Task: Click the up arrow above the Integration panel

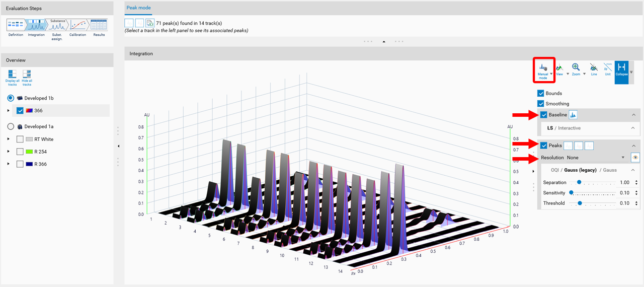Action: (x=384, y=41)
